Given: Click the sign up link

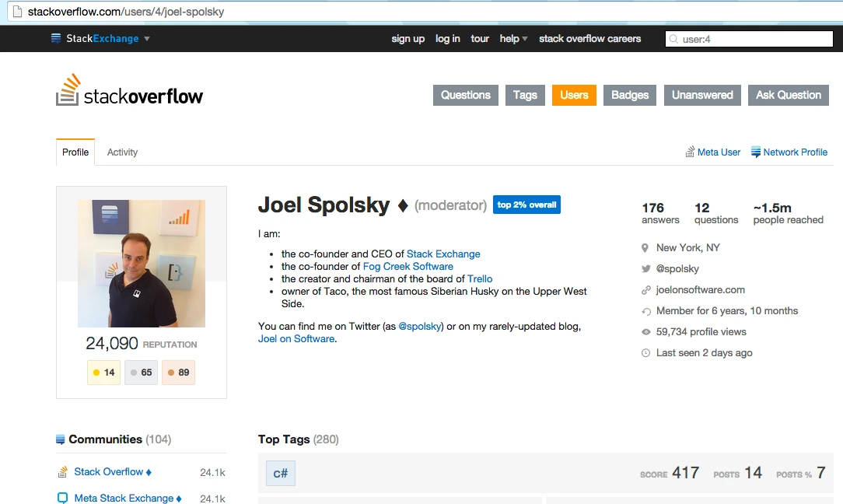Looking at the screenshot, I should pos(408,39).
